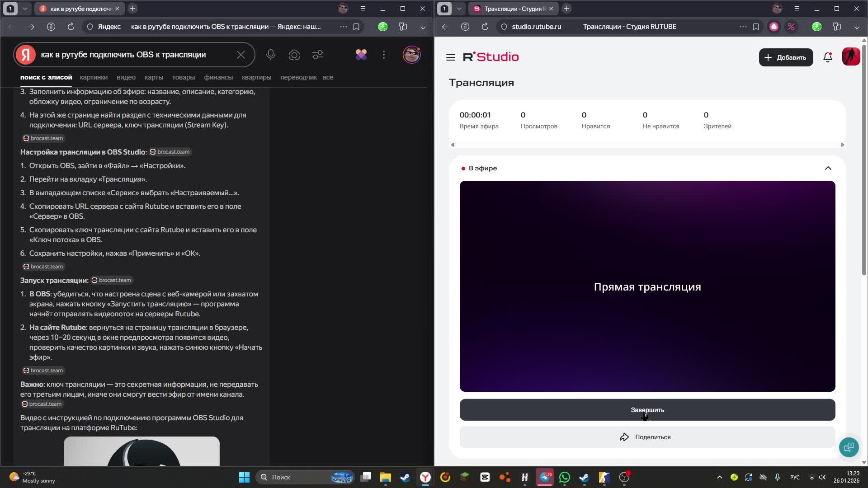
Task: Click the "Добавить" button
Action: (786, 57)
